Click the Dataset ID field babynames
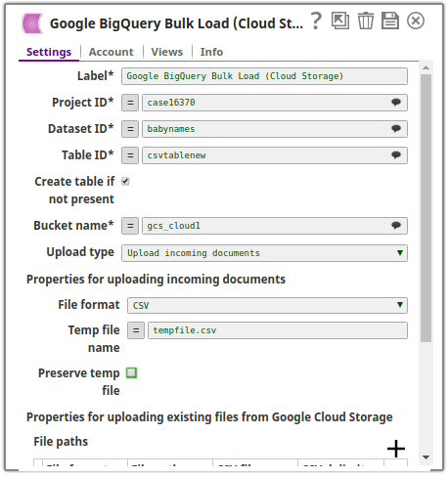448x478 pixels. pyautogui.click(x=275, y=129)
